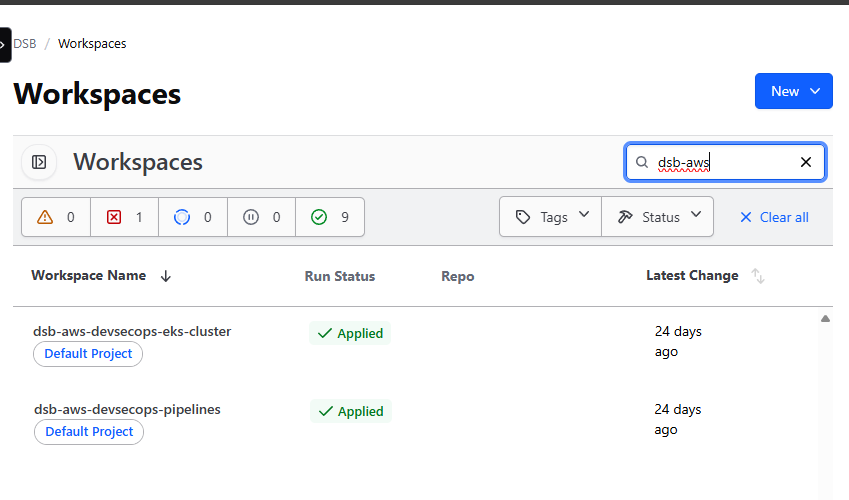Go to DSB breadcrumb link
849x500 pixels.
[25, 44]
